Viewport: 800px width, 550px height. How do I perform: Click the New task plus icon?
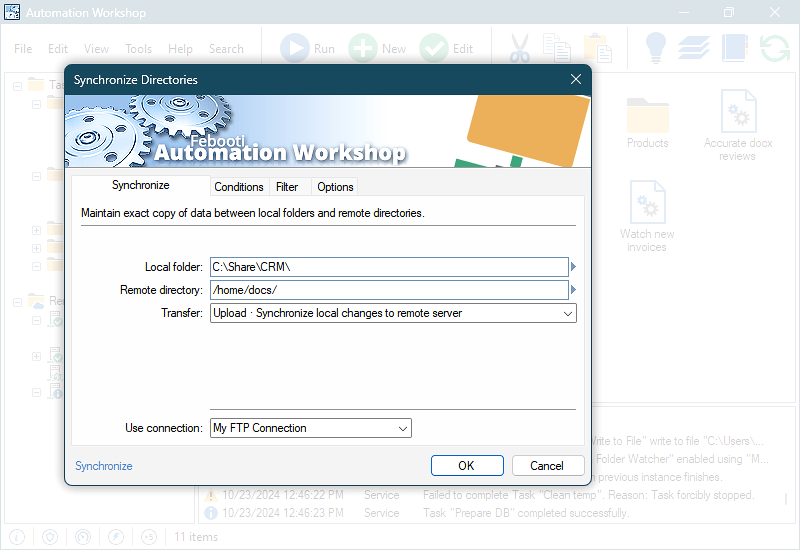point(363,48)
